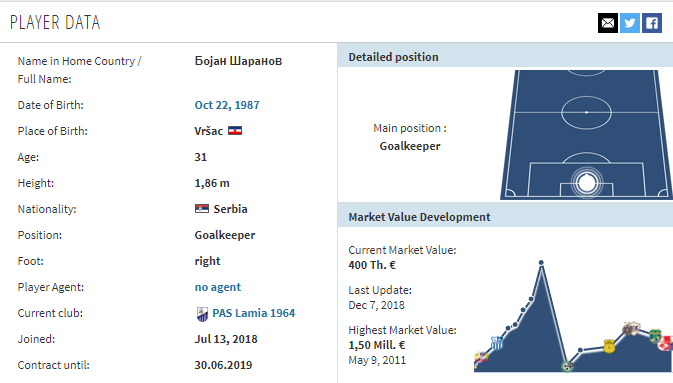Click the PAS Lamia 1964 club crest
This screenshot has height=383, width=673.
(202, 314)
